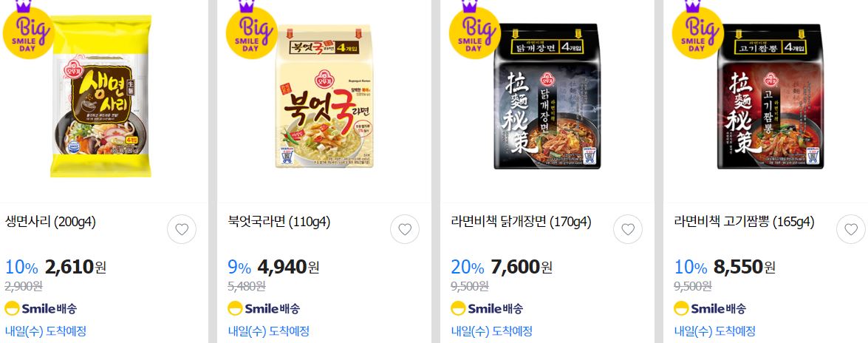Screen dimensions: 868x343
Task: Click the 라면비책 고기짬뽕 (165g4) title
Action: (x=743, y=223)
